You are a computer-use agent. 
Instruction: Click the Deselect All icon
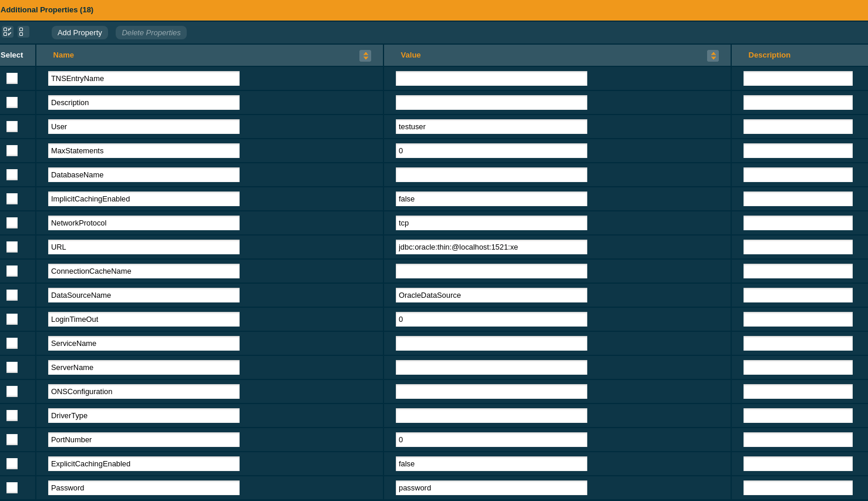pos(22,32)
